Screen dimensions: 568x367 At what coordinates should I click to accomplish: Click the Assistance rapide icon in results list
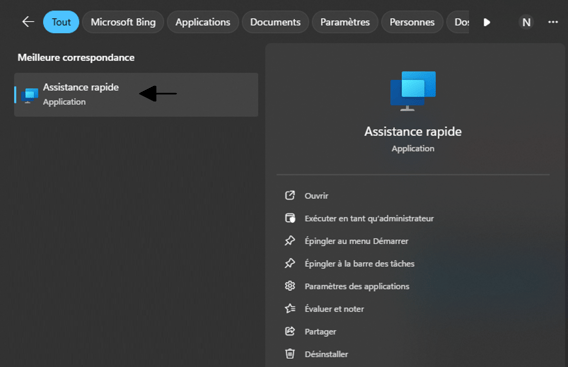click(x=29, y=95)
